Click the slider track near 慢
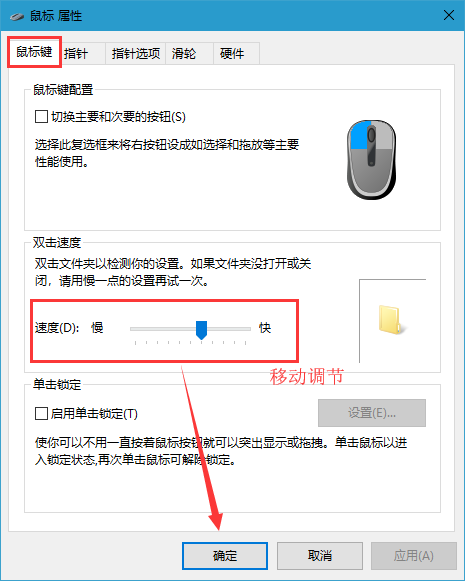The image size is (465, 581). tap(148, 329)
